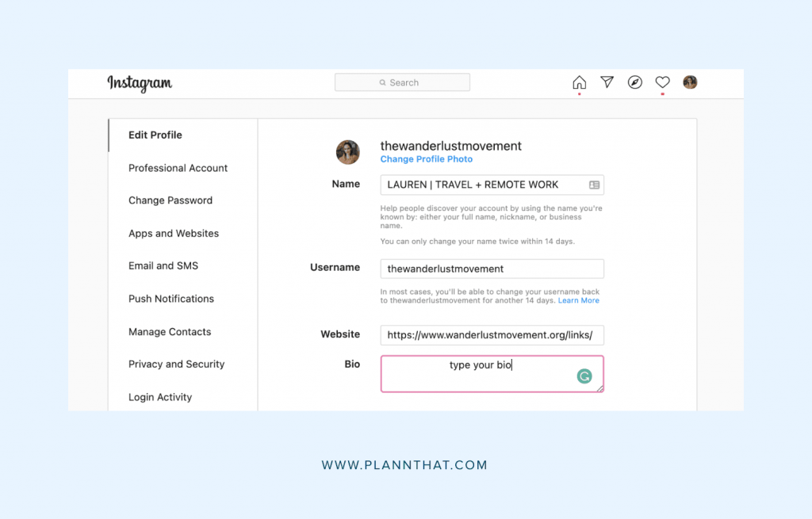
Task: Open Direct messages paper plane icon
Action: tap(607, 82)
